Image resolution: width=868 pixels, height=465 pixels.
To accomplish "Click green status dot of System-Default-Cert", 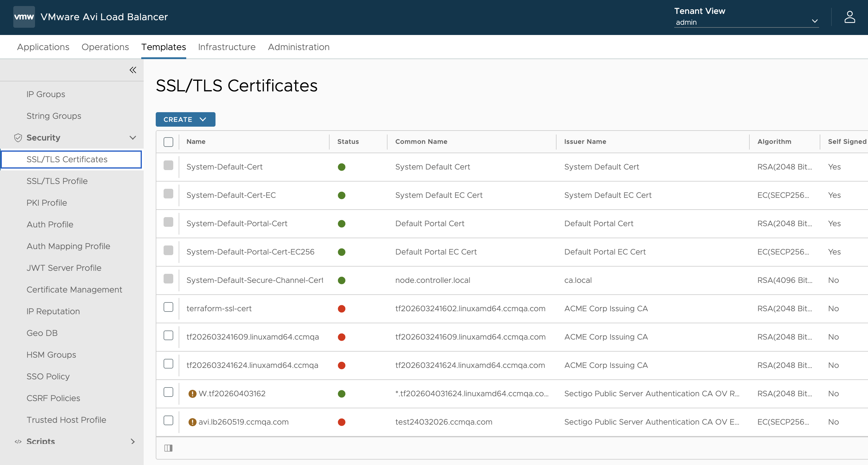I will (342, 167).
